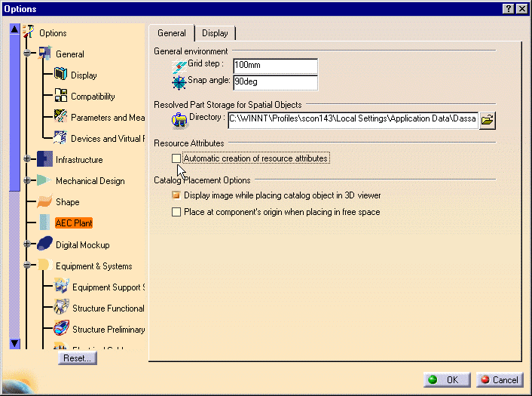
Task: Click the OK button
Action: [x=446, y=380]
